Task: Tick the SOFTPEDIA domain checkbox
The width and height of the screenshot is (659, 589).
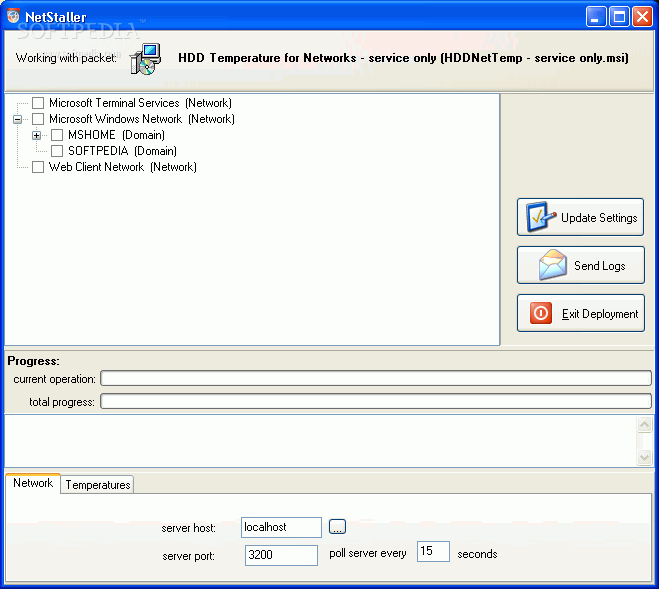Action: (57, 151)
